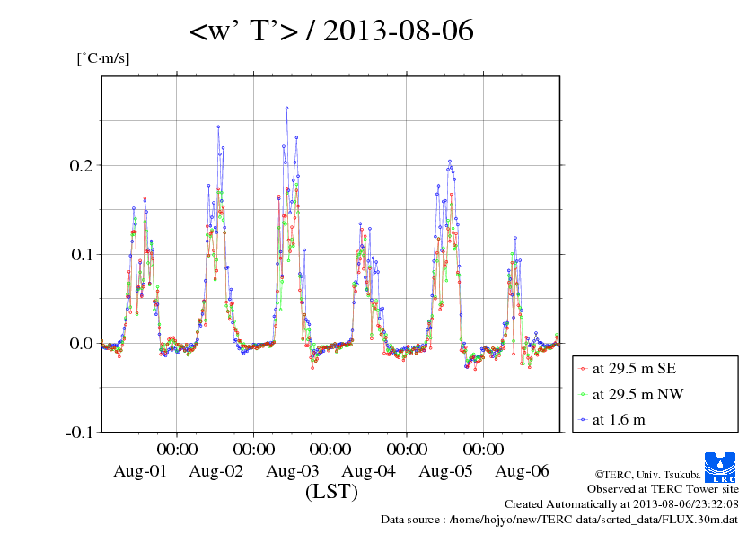The image size is (756, 534).
Task: Select the 'at 29.5 m SE' legend label
Action: [634, 369]
